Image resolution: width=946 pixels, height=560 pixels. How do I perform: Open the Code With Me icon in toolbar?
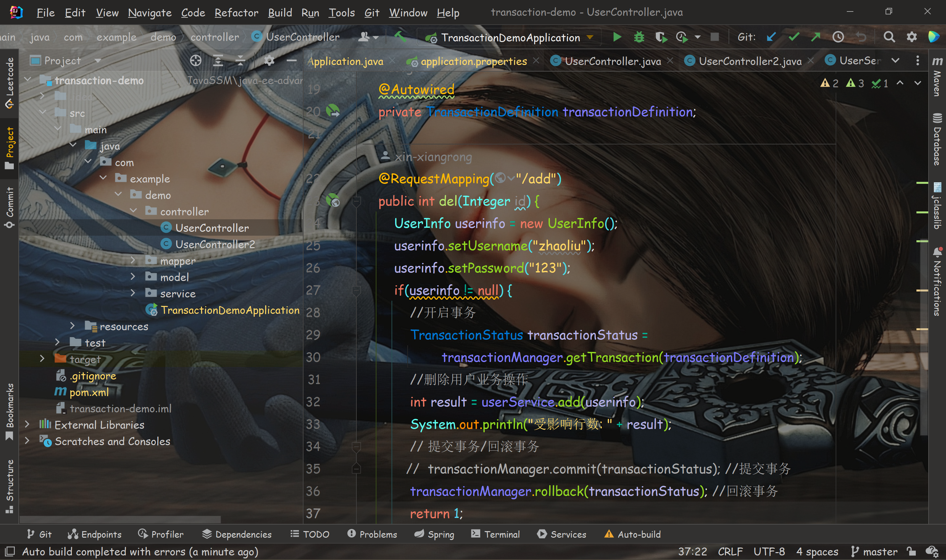tap(368, 37)
